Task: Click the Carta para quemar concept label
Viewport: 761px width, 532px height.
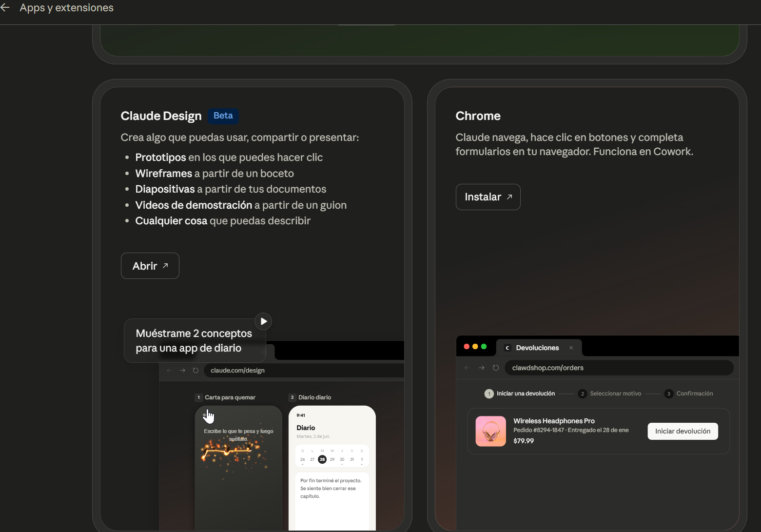Action: pos(225,397)
